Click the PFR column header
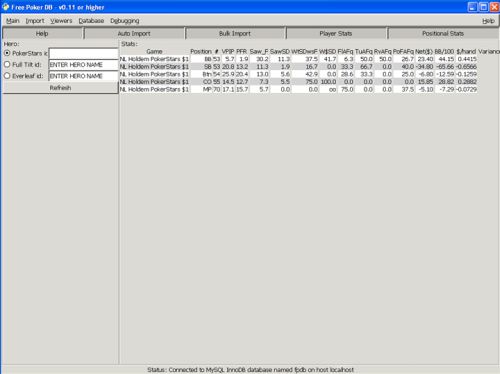The width and height of the screenshot is (500, 374). coord(241,52)
